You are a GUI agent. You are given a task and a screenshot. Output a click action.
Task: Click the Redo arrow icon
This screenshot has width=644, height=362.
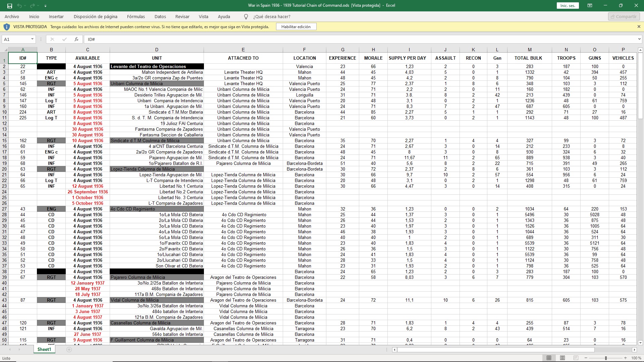click(x=32, y=6)
